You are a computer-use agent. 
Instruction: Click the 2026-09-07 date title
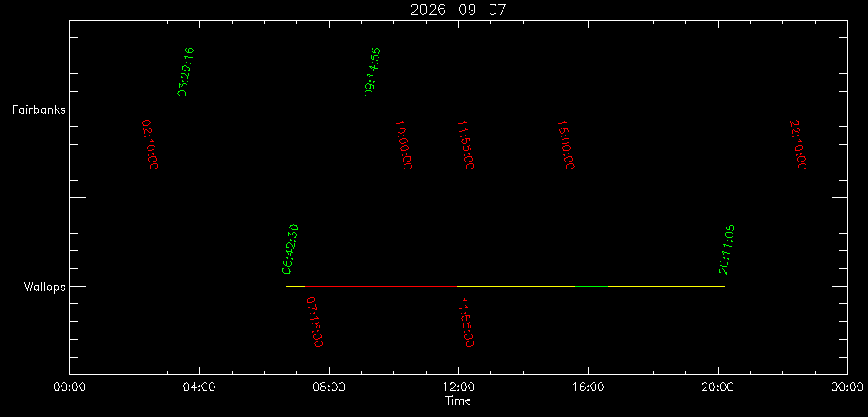point(457,10)
